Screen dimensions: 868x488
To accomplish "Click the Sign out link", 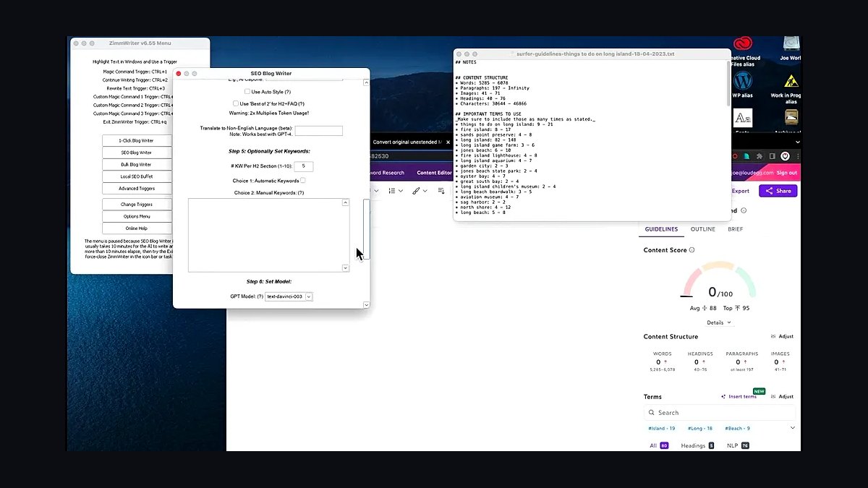I will [786, 173].
